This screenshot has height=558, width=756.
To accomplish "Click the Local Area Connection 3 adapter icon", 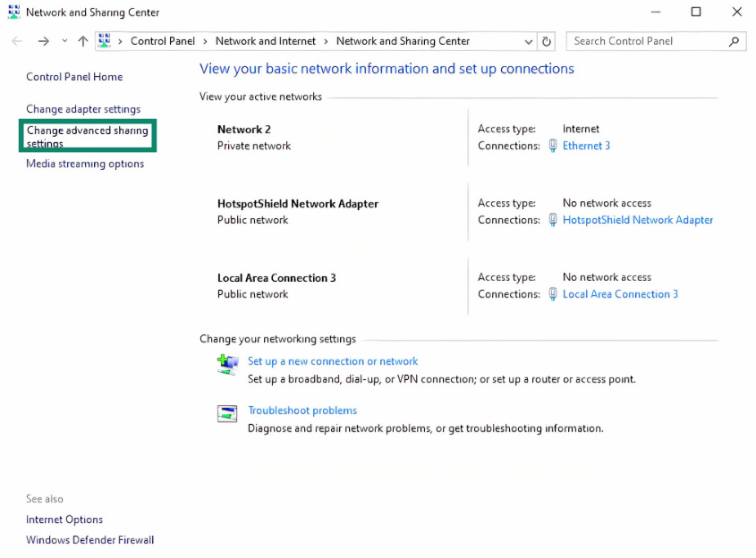I will [x=555, y=294].
